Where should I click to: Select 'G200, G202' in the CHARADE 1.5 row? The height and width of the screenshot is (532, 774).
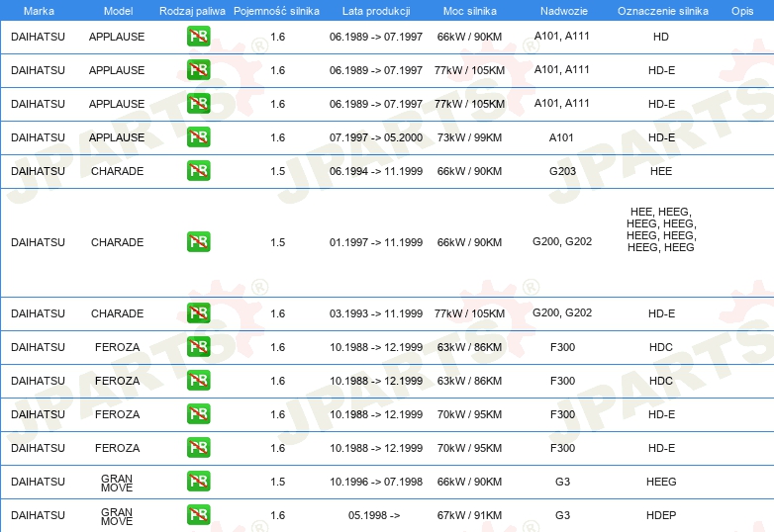coord(562,241)
